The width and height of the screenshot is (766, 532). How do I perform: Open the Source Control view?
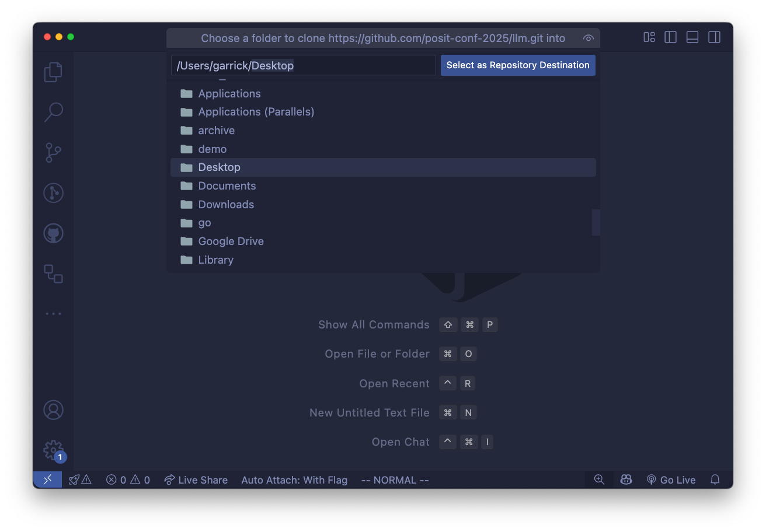tap(53, 153)
